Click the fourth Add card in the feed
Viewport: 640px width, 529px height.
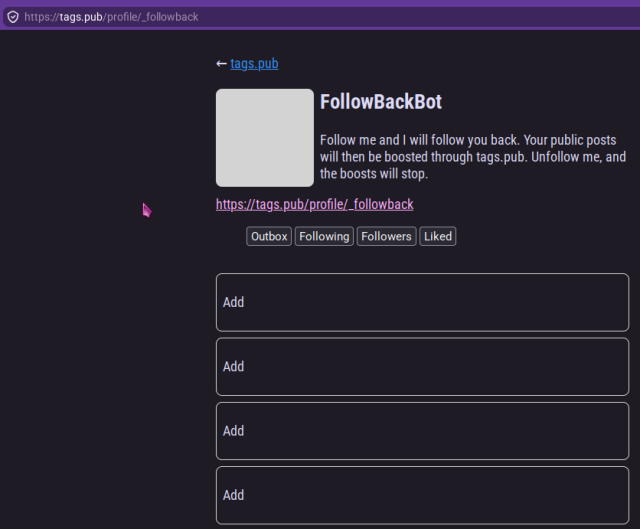[x=422, y=495]
